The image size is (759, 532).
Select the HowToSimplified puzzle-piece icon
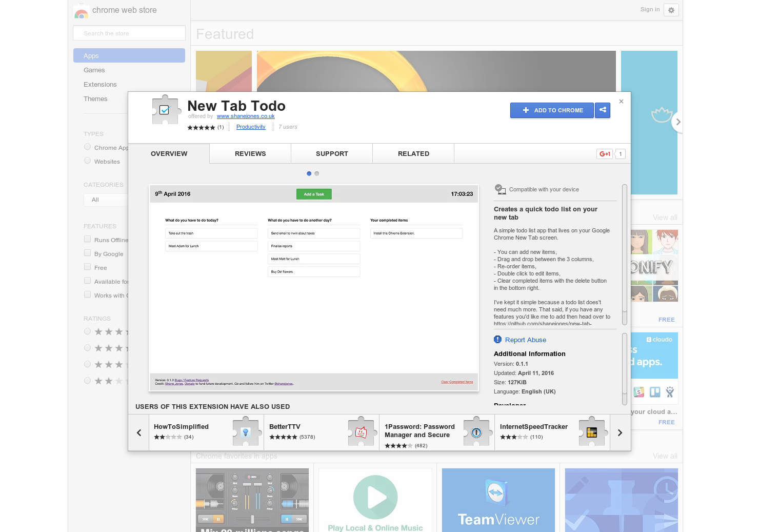pyautogui.click(x=246, y=432)
